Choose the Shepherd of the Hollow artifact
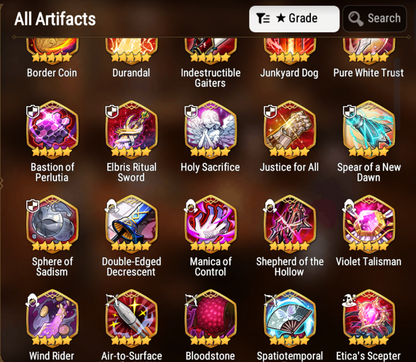 (289, 224)
